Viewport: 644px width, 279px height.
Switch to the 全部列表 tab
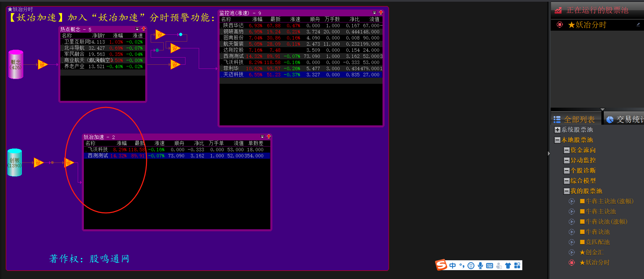point(575,119)
